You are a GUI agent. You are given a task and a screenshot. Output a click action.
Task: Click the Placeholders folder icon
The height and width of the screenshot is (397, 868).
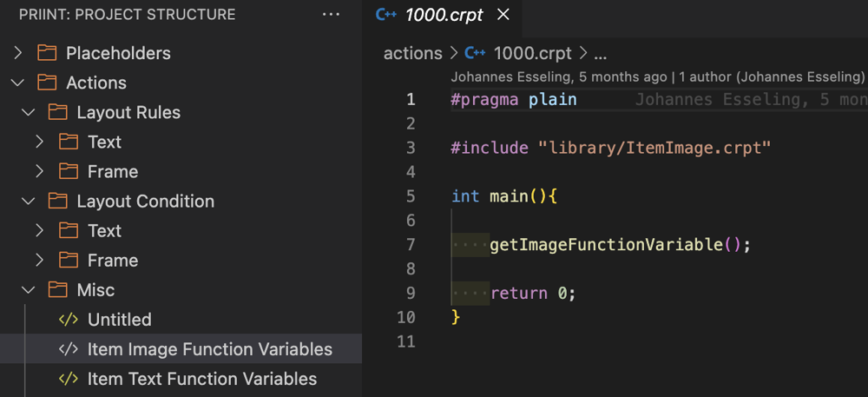(47, 53)
